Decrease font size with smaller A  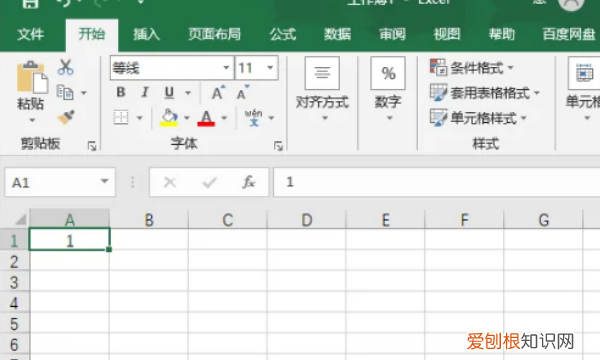(x=243, y=92)
